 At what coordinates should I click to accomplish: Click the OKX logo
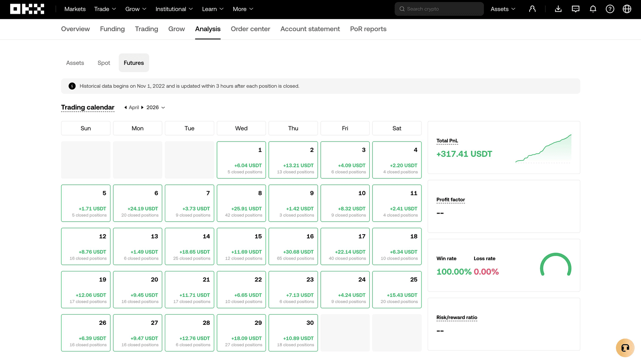click(27, 9)
